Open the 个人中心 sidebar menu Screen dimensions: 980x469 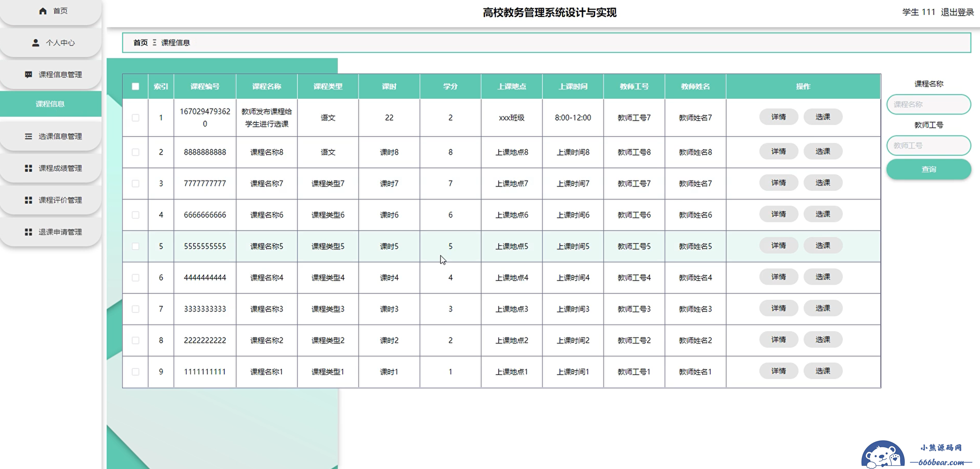[51, 43]
